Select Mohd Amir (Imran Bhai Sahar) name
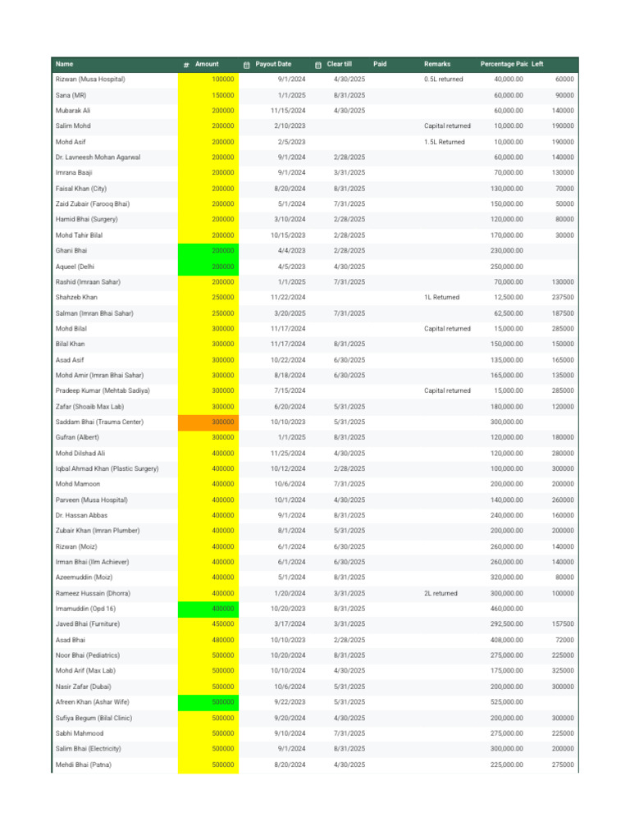The height and width of the screenshot is (840, 630). [x=99, y=376]
